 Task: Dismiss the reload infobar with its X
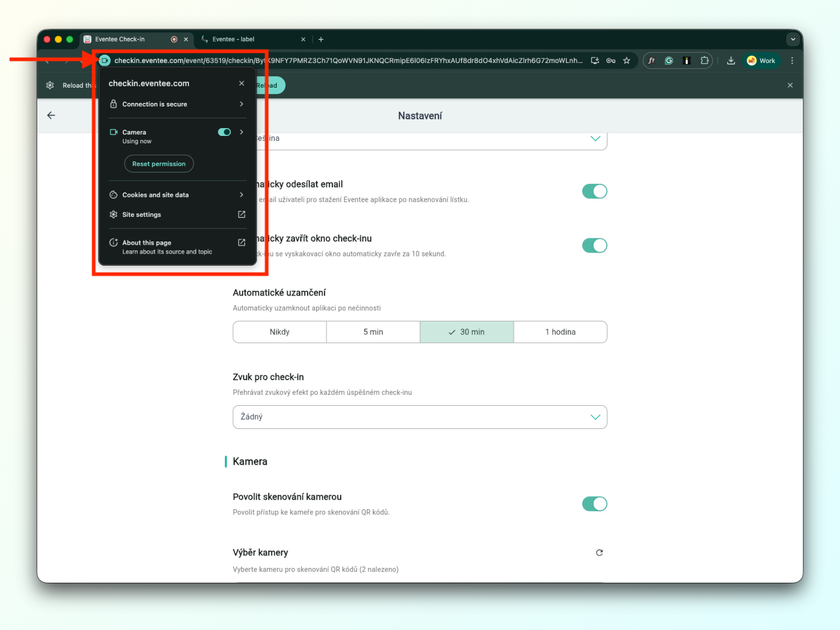[790, 85]
